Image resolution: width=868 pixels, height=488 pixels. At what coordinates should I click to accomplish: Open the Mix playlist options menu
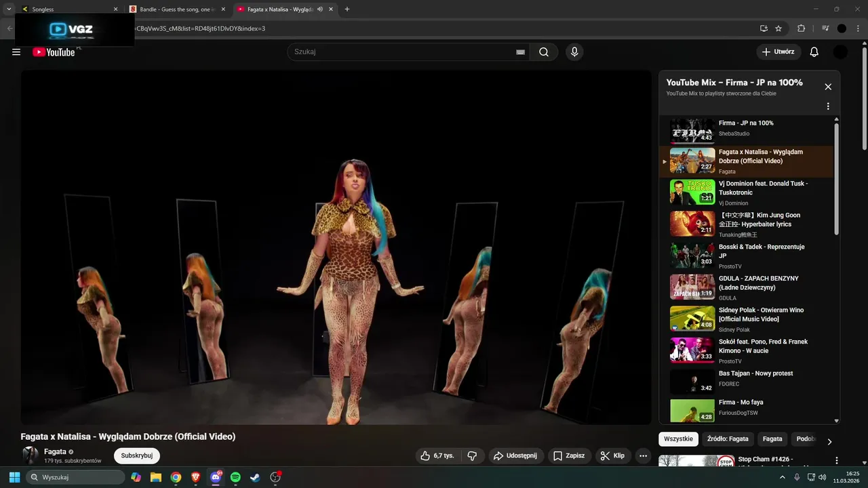click(828, 106)
